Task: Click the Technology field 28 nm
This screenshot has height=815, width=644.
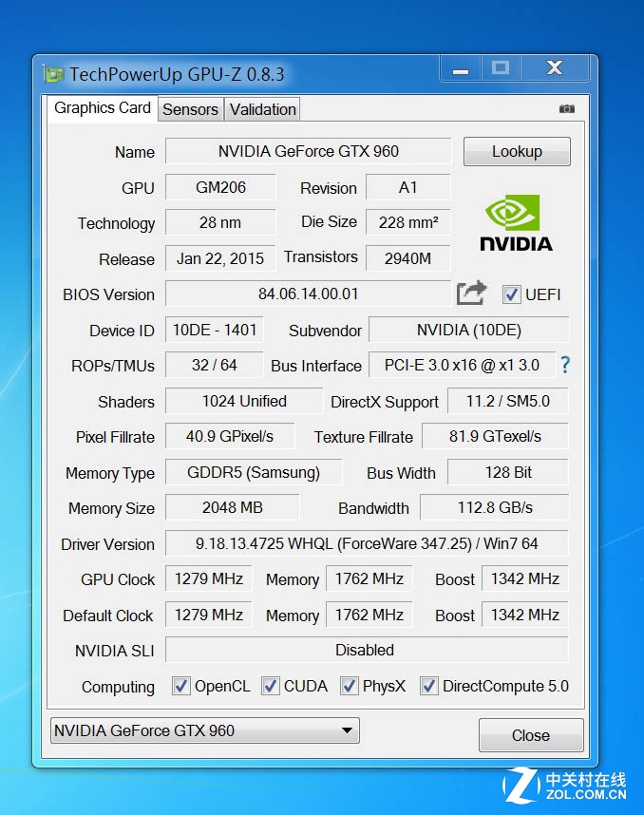Action: coord(220,222)
